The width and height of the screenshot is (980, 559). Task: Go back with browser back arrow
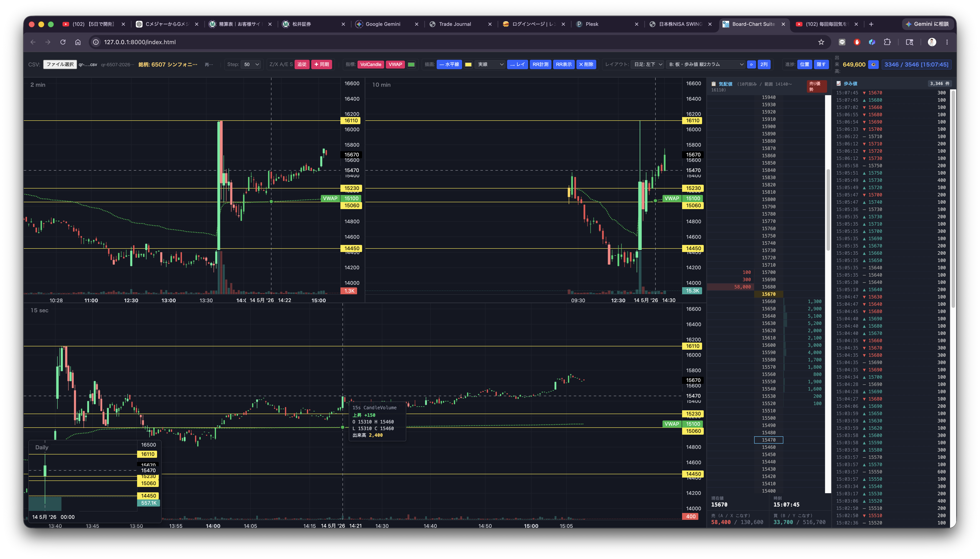33,42
